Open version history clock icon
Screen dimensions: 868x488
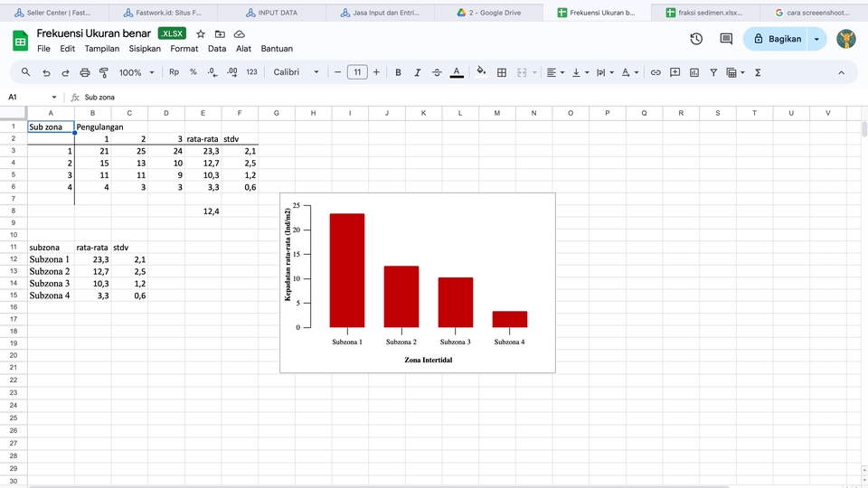click(696, 39)
